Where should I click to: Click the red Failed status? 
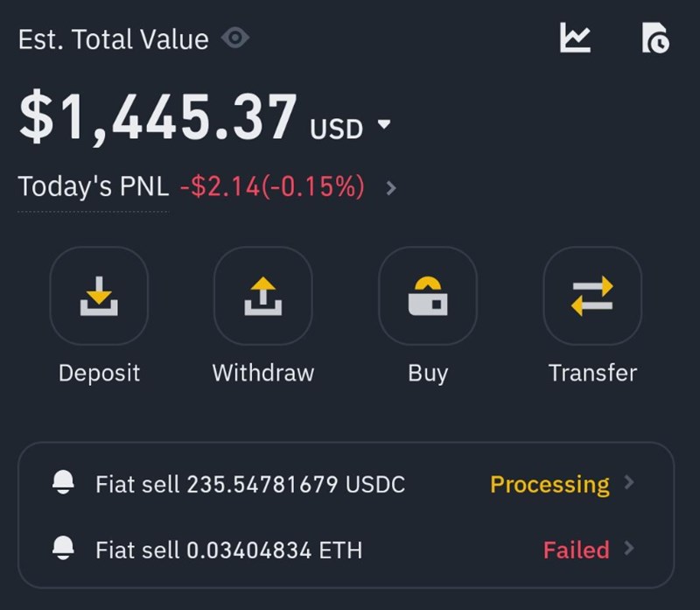[x=576, y=550]
